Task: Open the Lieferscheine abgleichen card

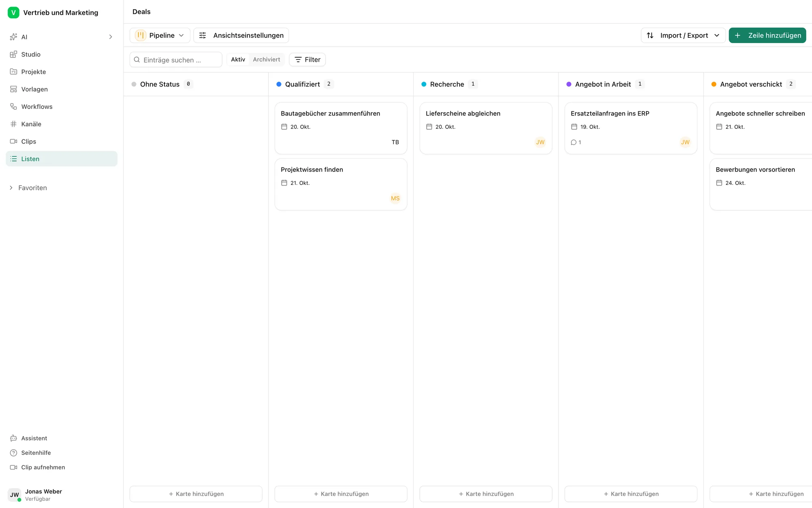Action: point(486,128)
